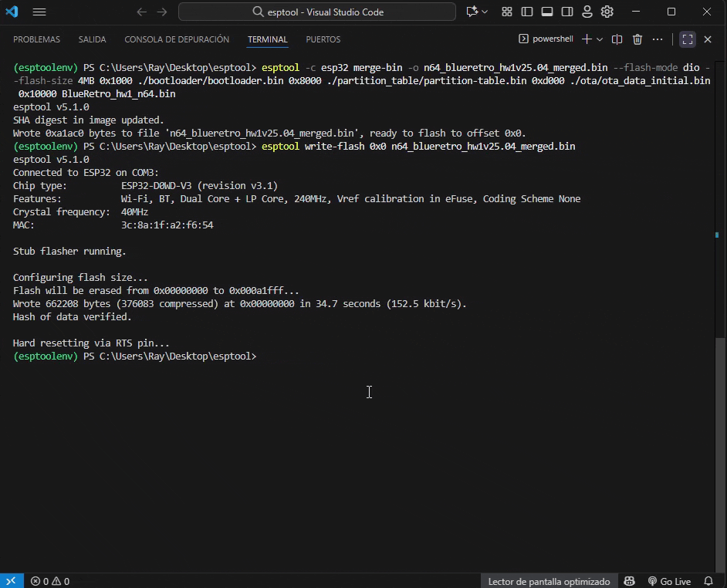The height and width of the screenshot is (588, 727).
Task: Open the Manage settings gear
Action: (x=607, y=12)
